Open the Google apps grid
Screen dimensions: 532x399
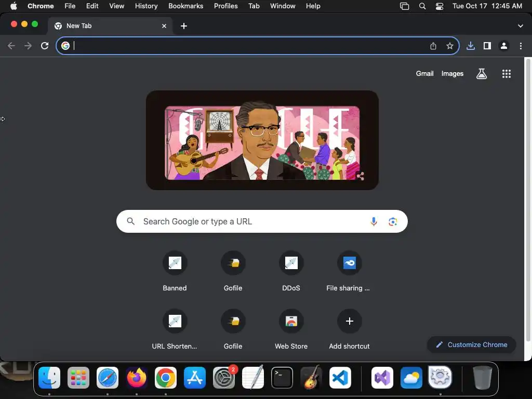tap(507, 74)
